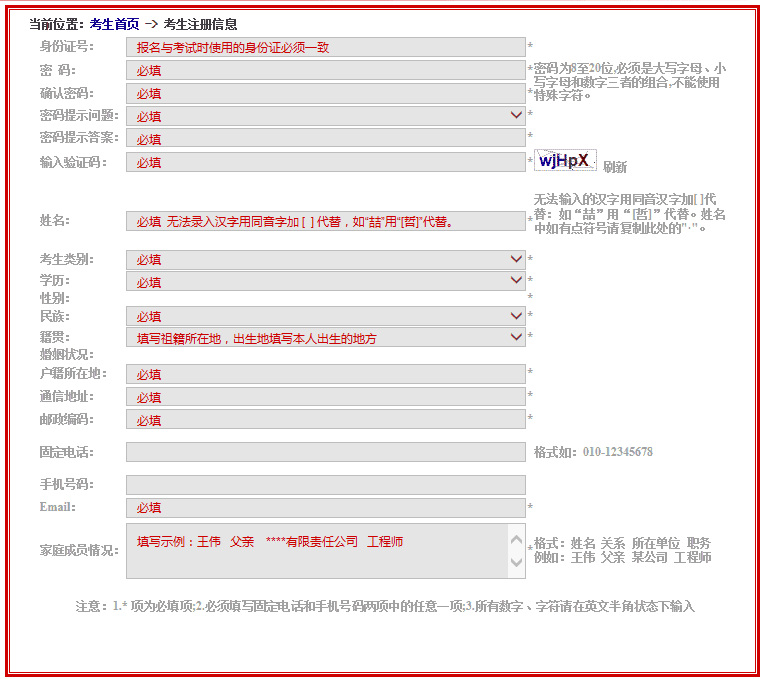Select the 民族 dropdown
Screen dimensions: 764x679
325,316
